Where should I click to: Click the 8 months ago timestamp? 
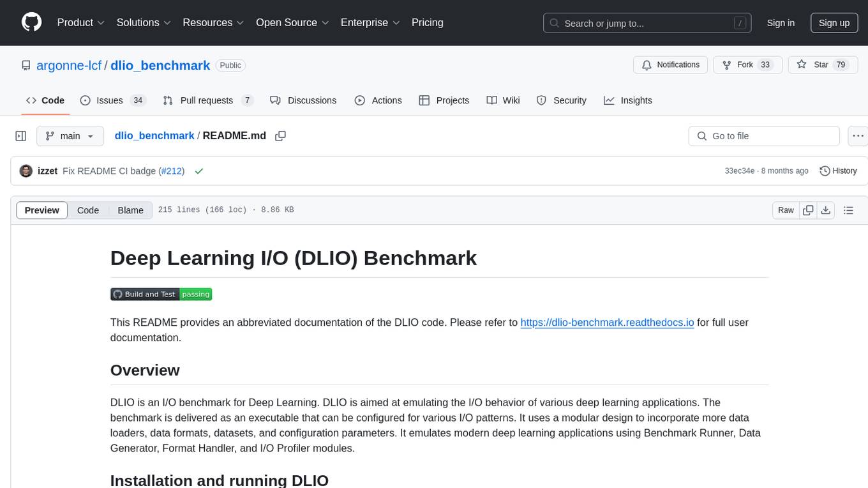click(784, 171)
